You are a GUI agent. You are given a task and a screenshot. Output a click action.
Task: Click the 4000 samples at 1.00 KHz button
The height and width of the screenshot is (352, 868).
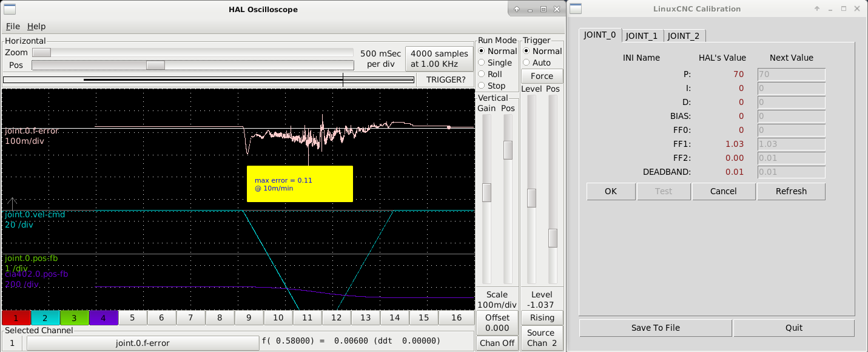(x=439, y=59)
